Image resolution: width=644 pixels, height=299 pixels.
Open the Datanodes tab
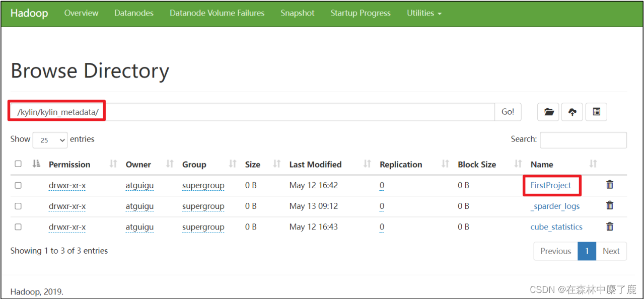[x=134, y=13]
